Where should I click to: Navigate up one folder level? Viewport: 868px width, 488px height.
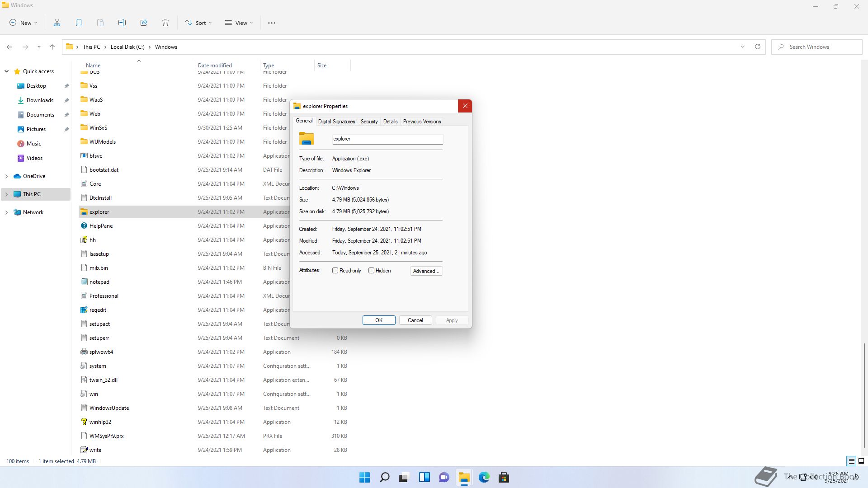tap(52, 47)
